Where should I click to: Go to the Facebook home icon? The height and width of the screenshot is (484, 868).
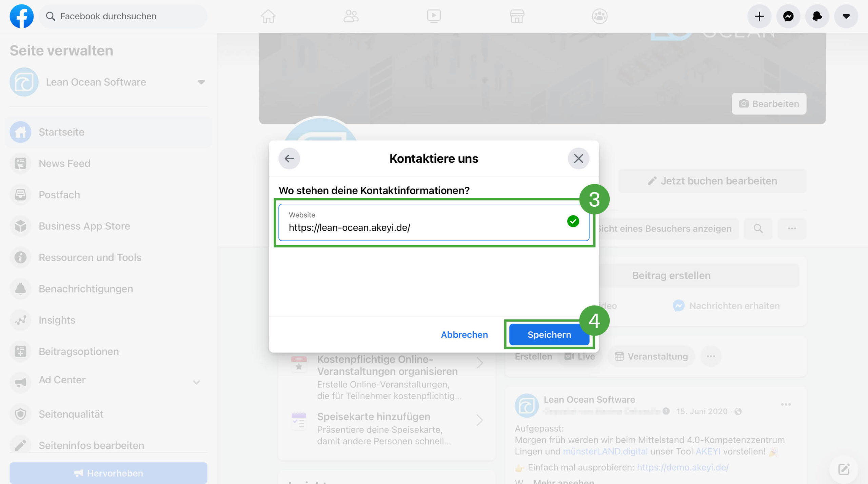click(268, 16)
